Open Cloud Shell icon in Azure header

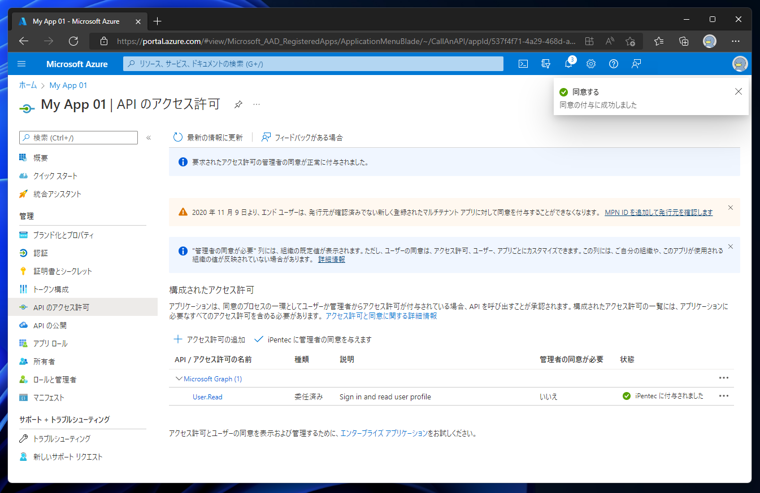tap(523, 64)
